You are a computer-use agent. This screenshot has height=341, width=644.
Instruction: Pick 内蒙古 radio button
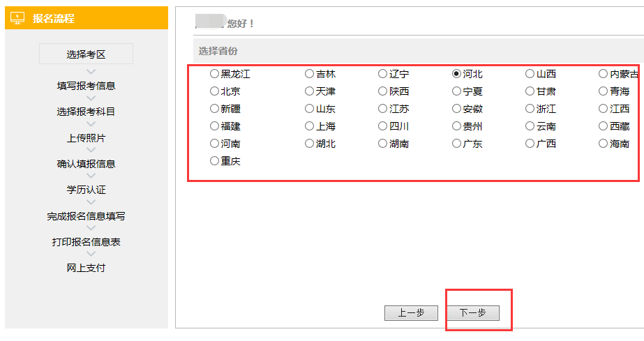603,74
